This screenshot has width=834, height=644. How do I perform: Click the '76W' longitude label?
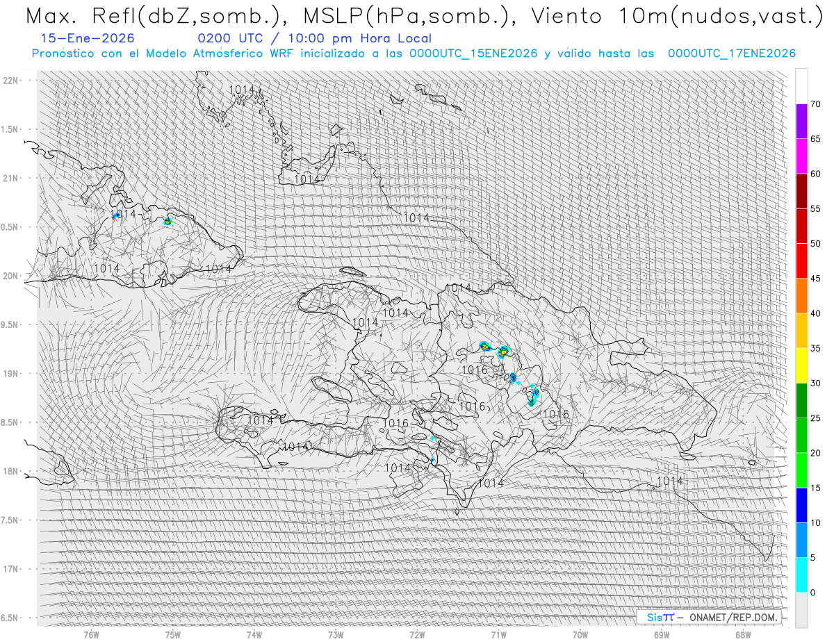91,634
